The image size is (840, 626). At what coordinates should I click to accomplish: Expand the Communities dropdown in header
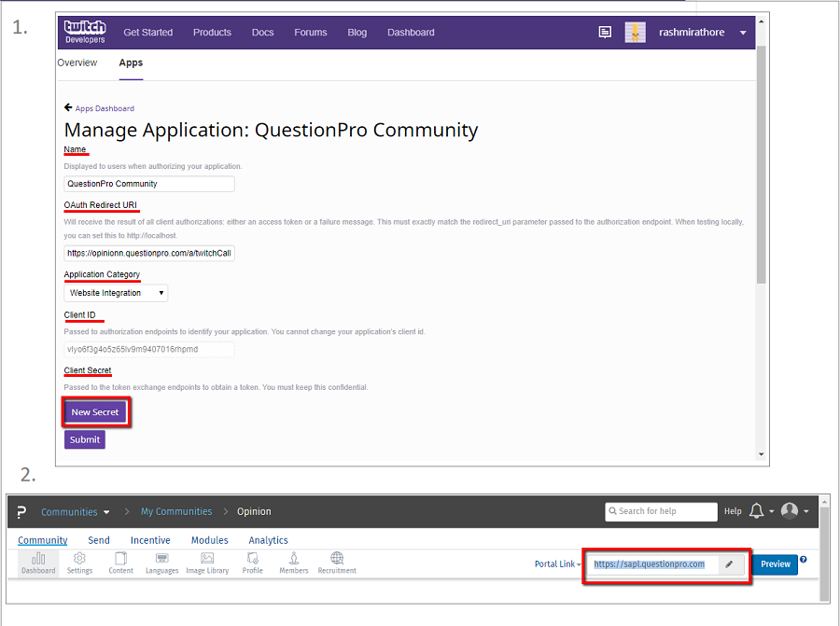pyautogui.click(x=75, y=511)
